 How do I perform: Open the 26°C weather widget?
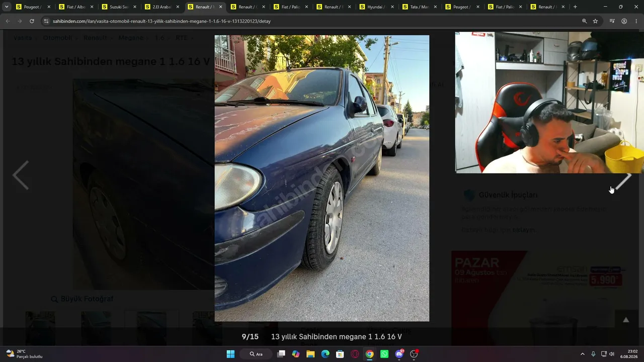pyautogui.click(x=24, y=354)
